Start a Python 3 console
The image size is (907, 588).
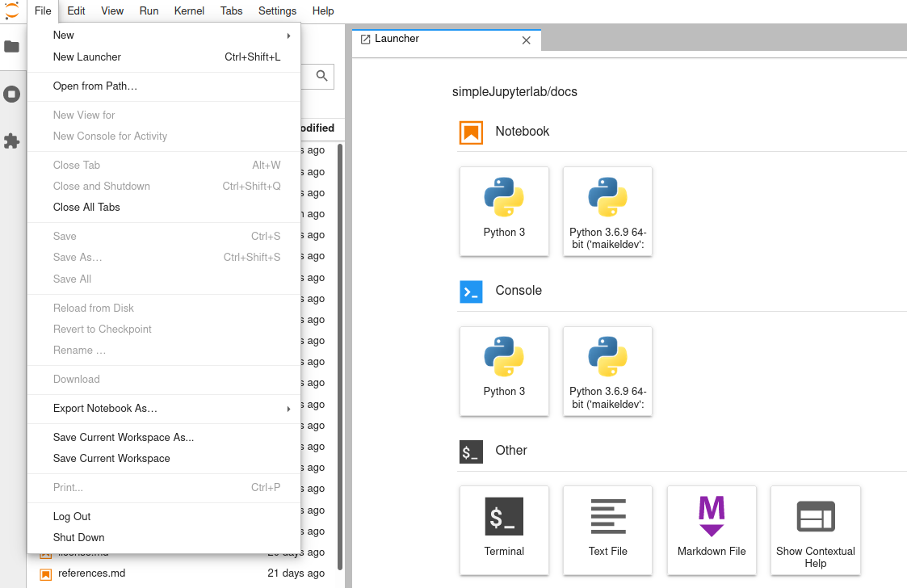click(505, 371)
